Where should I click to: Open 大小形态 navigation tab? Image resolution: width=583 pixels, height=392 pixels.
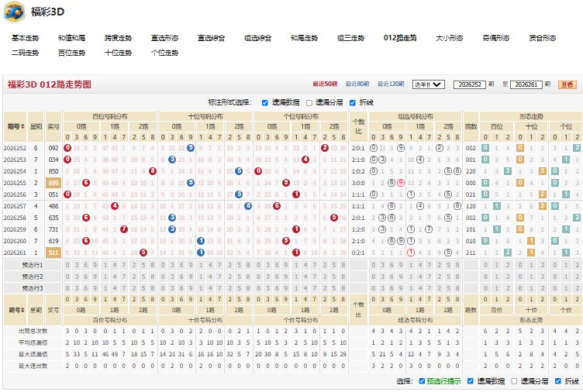point(449,38)
